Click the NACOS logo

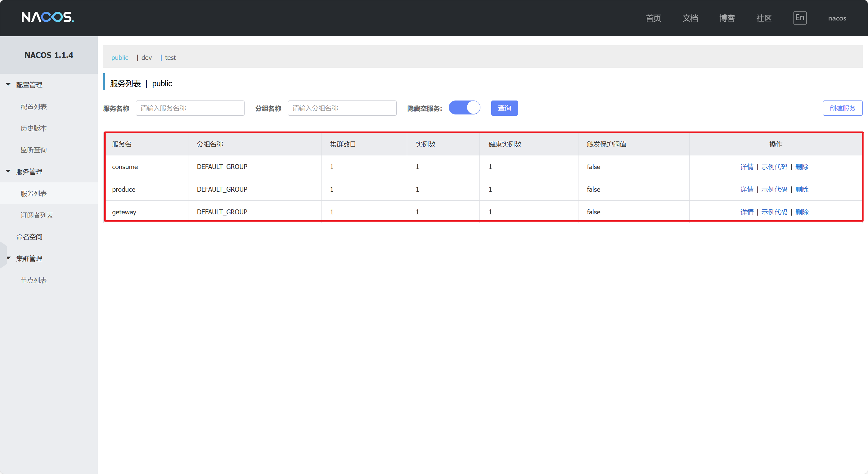[x=47, y=17]
